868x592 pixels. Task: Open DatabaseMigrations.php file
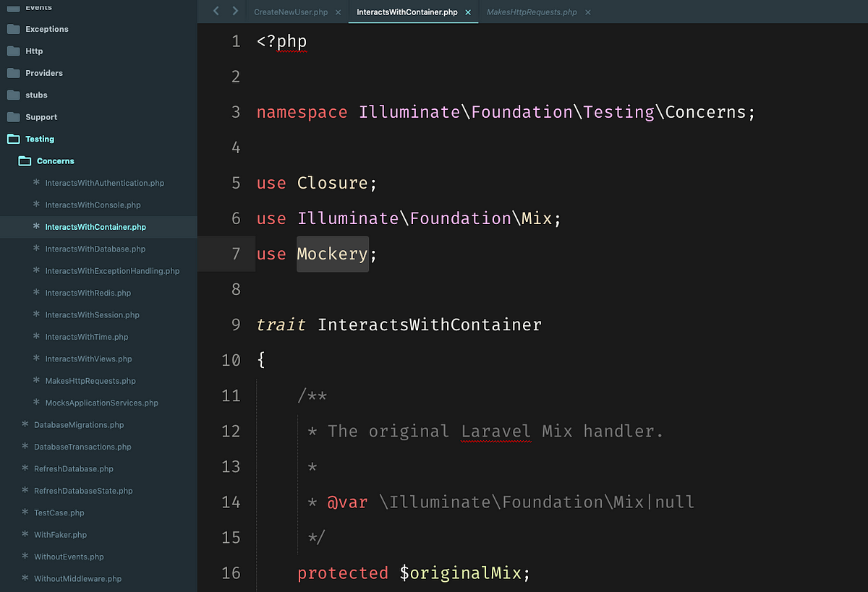79,425
